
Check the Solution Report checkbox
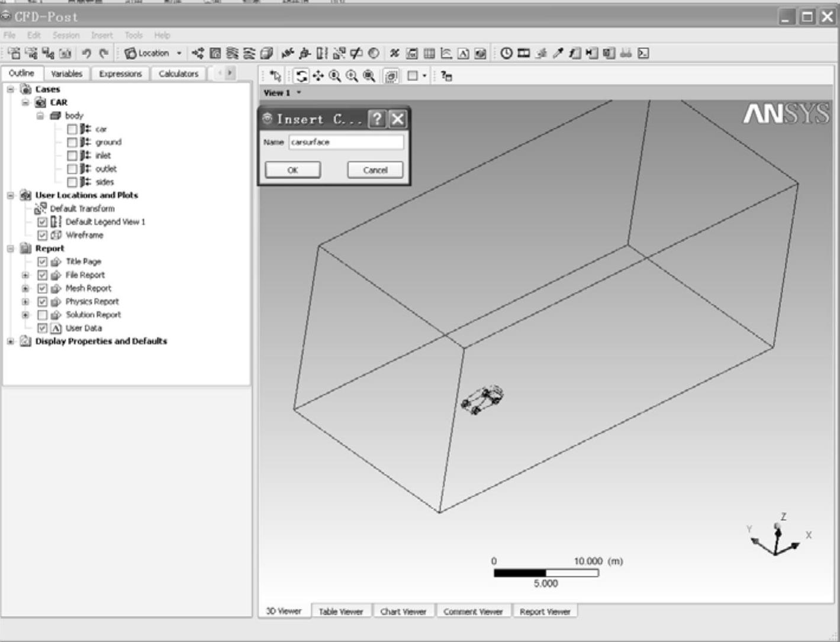pos(43,315)
